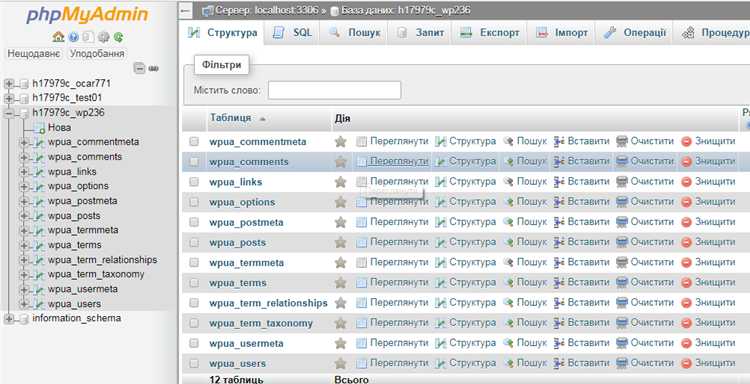Click the red Drop icon for wpua_commentmeta
This screenshot has height=384, width=750.
686,142
